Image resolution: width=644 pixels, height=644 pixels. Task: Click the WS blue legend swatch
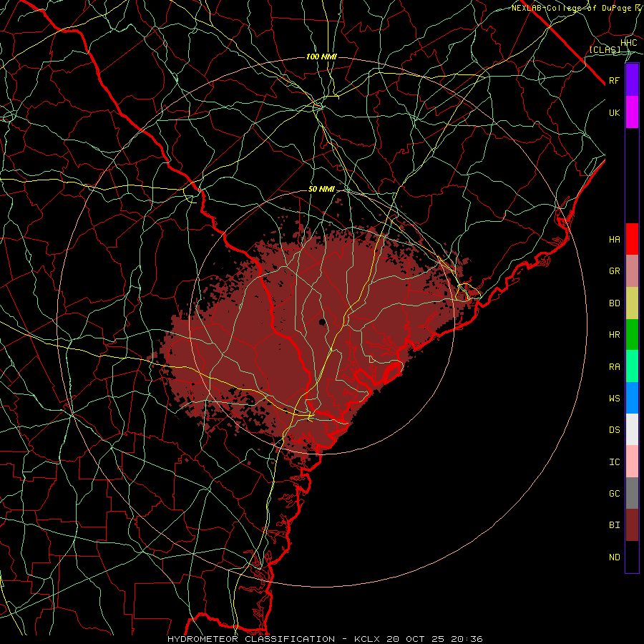click(x=632, y=398)
